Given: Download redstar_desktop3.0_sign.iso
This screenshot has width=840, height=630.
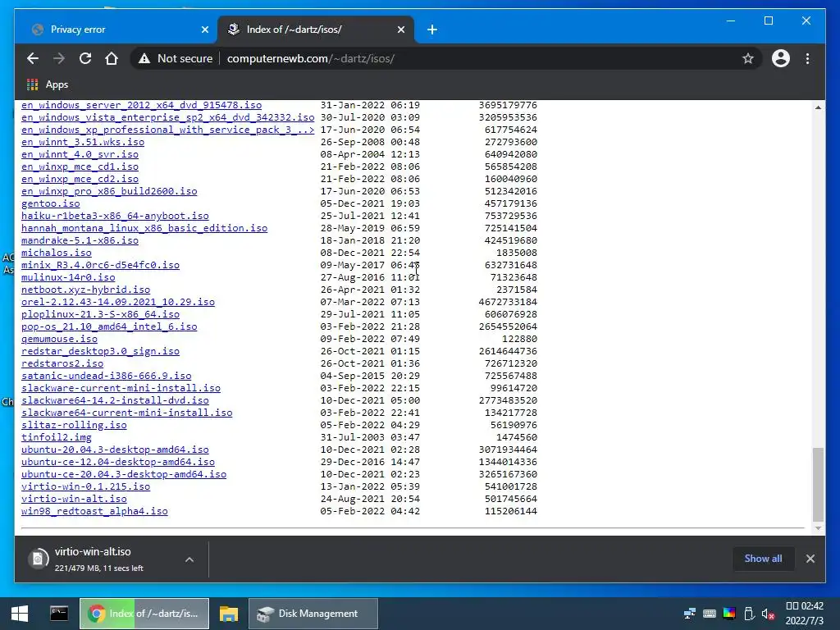Looking at the screenshot, I should click(100, 351).
